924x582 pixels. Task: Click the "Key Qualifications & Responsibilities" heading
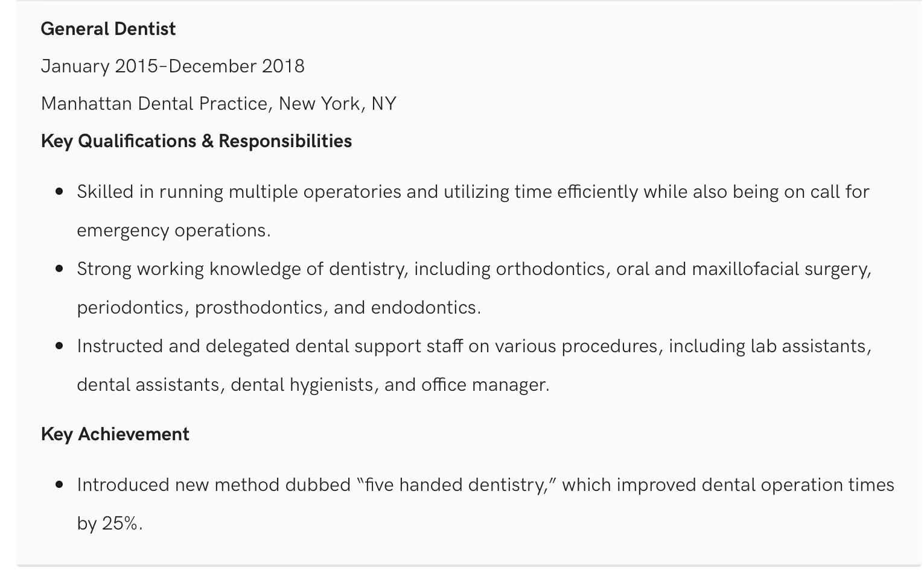196,141
